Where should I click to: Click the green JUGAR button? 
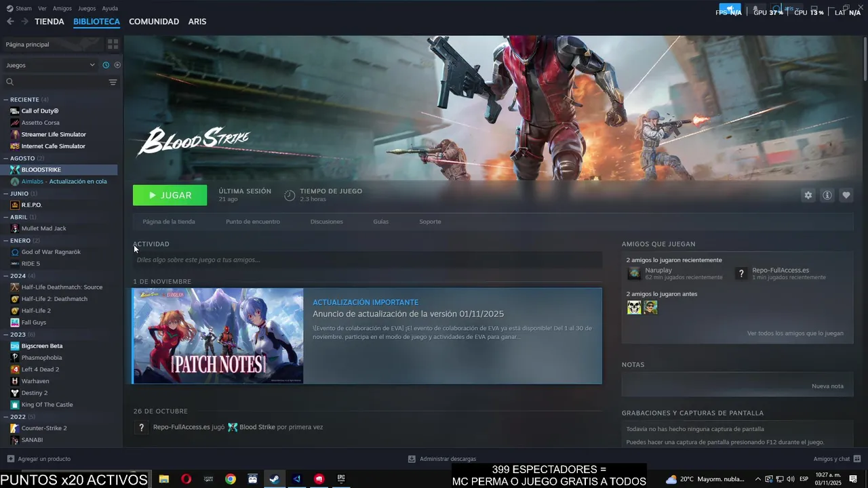tap(170, 195)
